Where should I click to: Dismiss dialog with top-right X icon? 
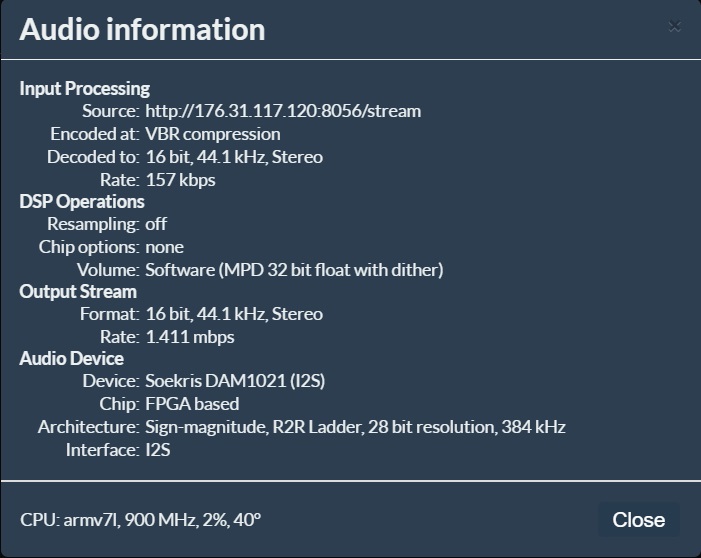(x=675, y=27)
